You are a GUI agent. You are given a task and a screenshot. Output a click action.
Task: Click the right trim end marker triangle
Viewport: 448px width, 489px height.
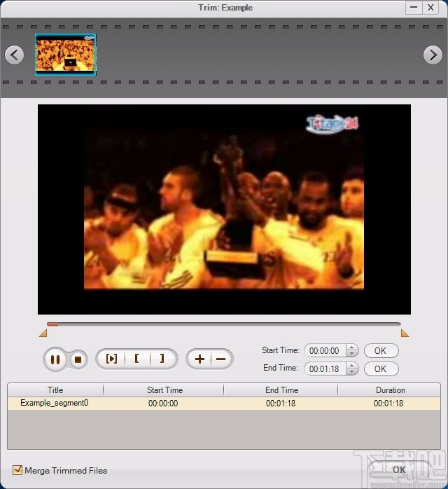pos(405,333)
